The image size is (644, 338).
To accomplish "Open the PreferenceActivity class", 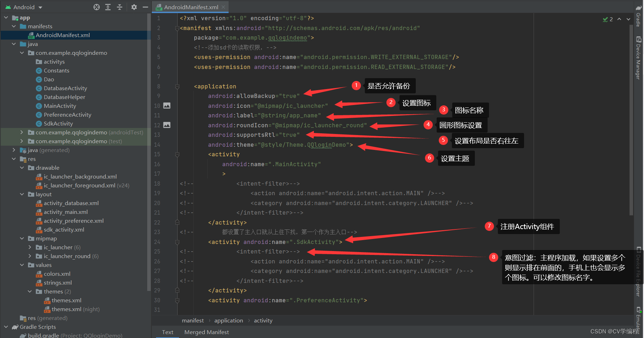I will [67, 115].
